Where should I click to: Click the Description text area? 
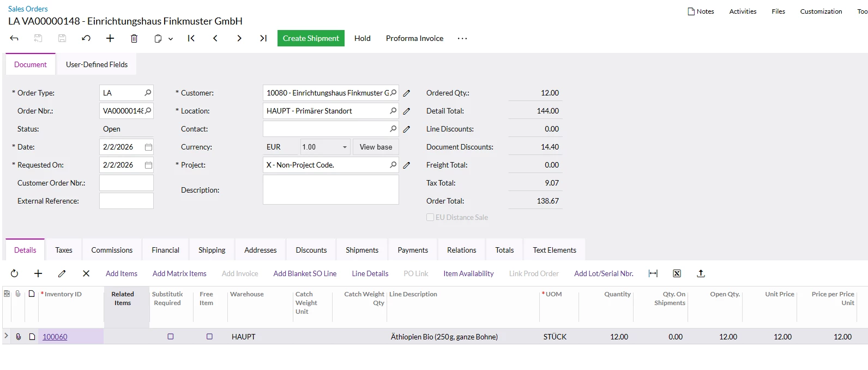(x=331, y=189)
